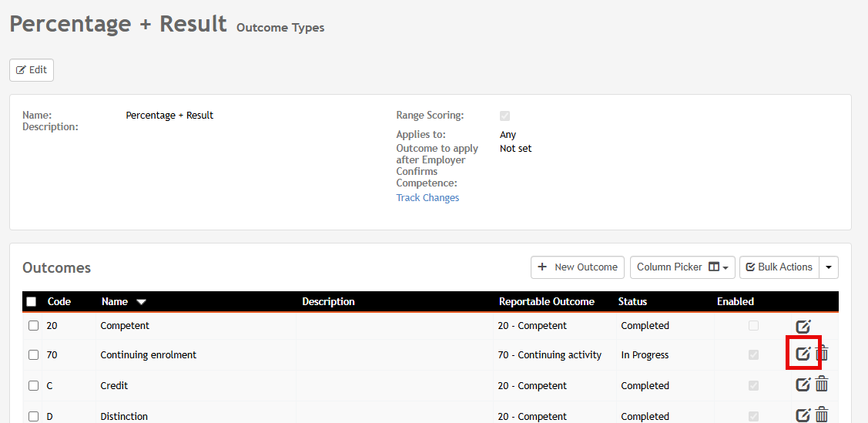Sort by Description column header
The height and width of the screenshot is (423, 868).
(x=328, y=302)
